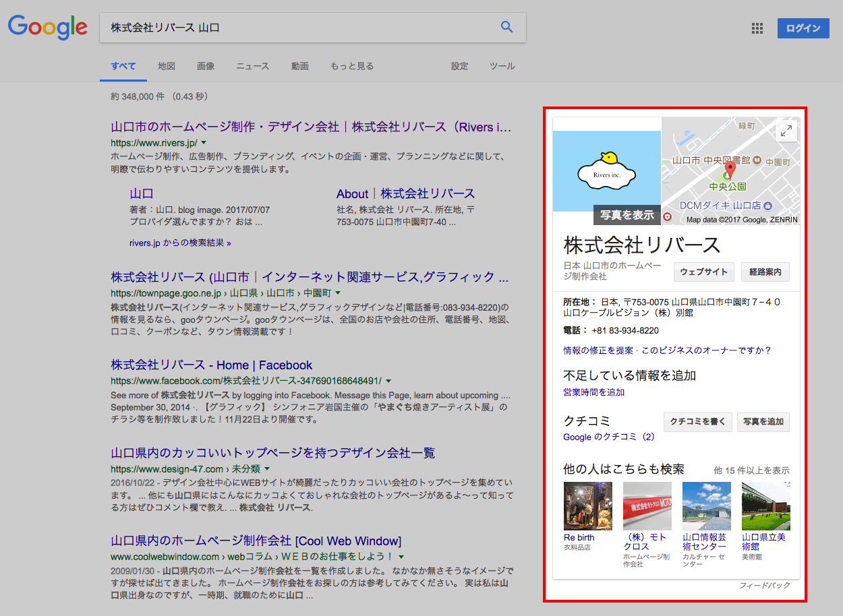Open the ツール options
The width and height of the screenshot is (843, 616).
point(502,66)
